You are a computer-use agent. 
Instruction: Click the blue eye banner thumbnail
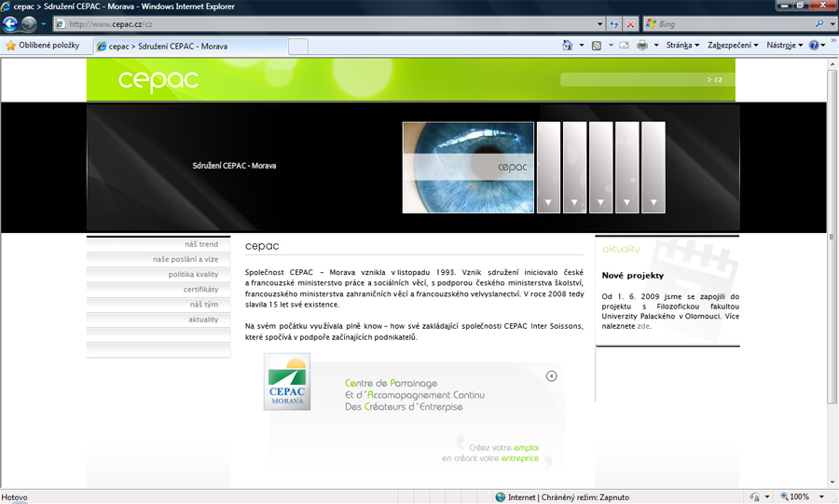[x=468, y=168]
